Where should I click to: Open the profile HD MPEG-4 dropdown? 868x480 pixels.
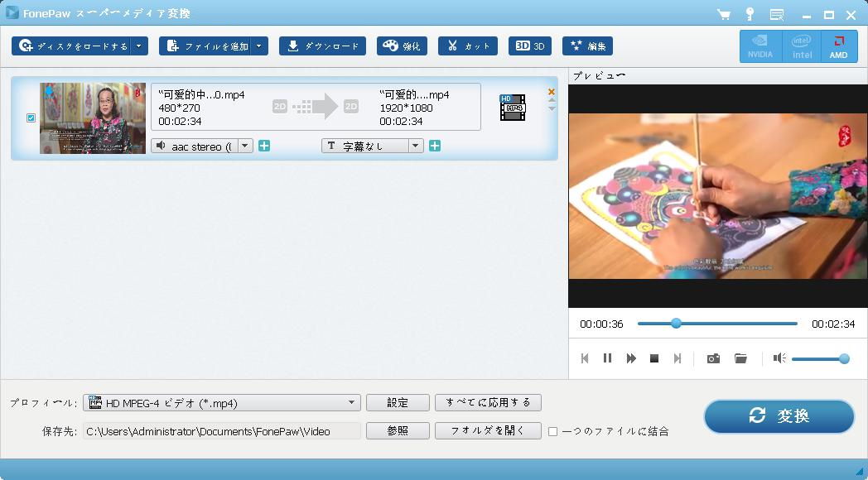(222, 402)
